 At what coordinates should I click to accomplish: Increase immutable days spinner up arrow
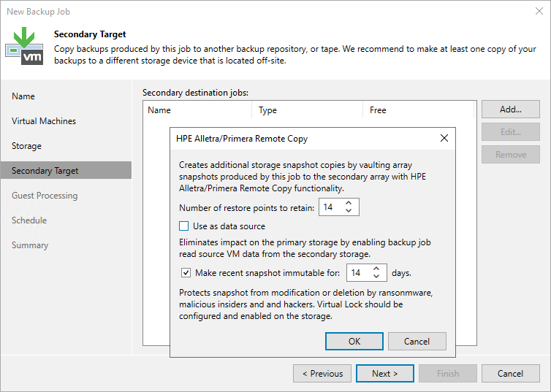point(376,269)
